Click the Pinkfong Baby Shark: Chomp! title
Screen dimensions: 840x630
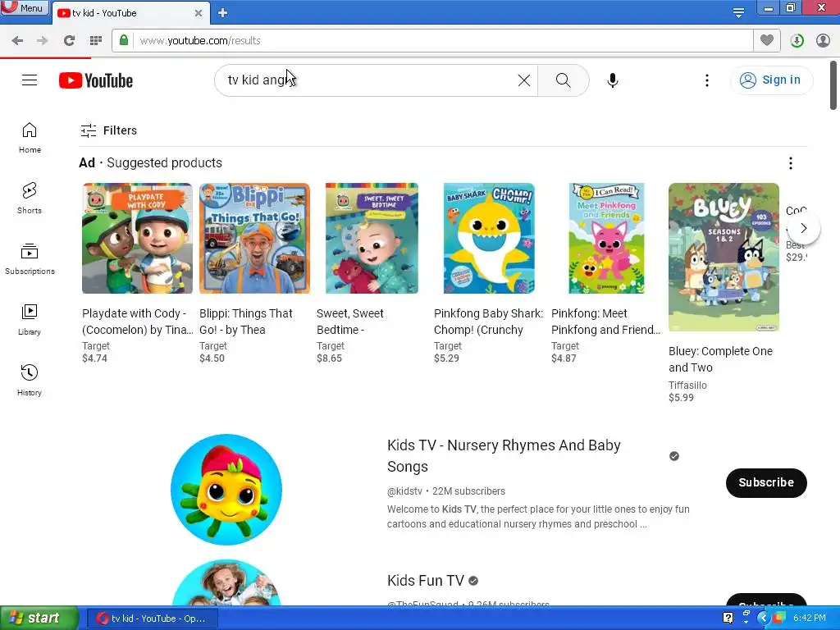pos(489,322)
